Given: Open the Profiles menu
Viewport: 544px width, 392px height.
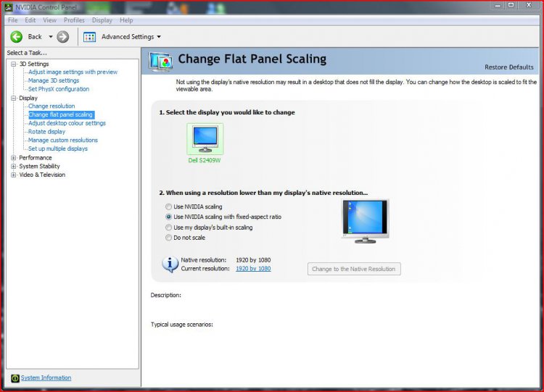Looking at the screenshot, I should [74, 20].
